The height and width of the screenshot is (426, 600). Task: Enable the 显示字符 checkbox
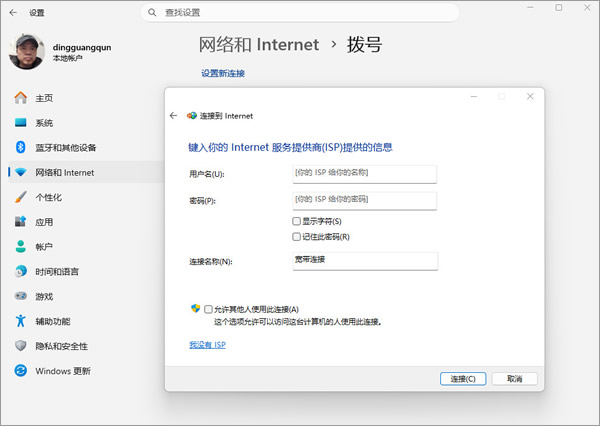point(297,221)
